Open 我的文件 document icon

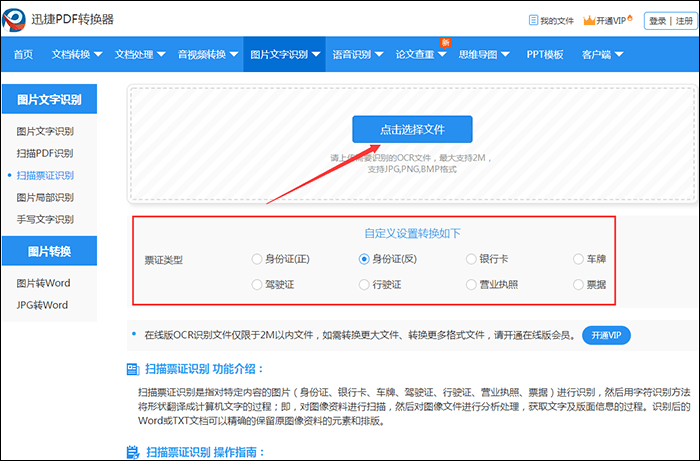[x=533, y=20]
